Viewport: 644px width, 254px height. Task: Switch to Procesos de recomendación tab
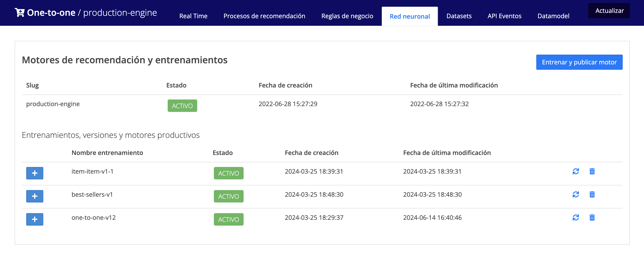point(264,16)
